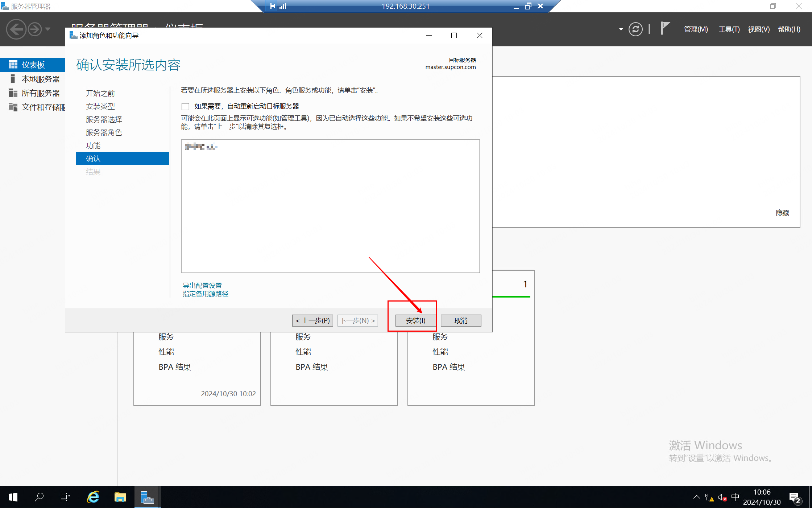Open File Explorer from the taskbar
The image size is (812, 508).
click(120, 497)
